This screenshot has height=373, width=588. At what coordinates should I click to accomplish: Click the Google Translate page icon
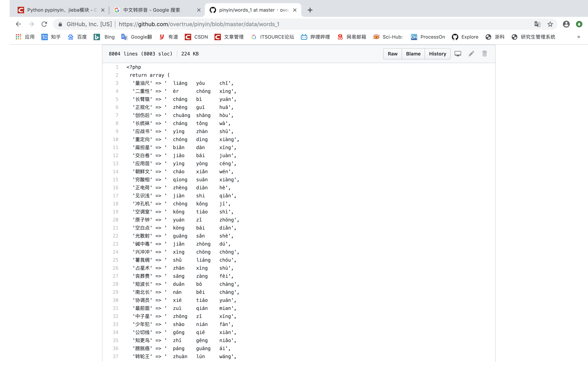click(x=537, y=24)
